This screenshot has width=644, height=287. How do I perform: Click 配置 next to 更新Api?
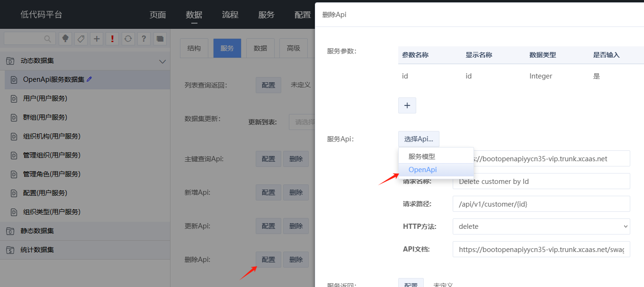[x=268, y=226]
